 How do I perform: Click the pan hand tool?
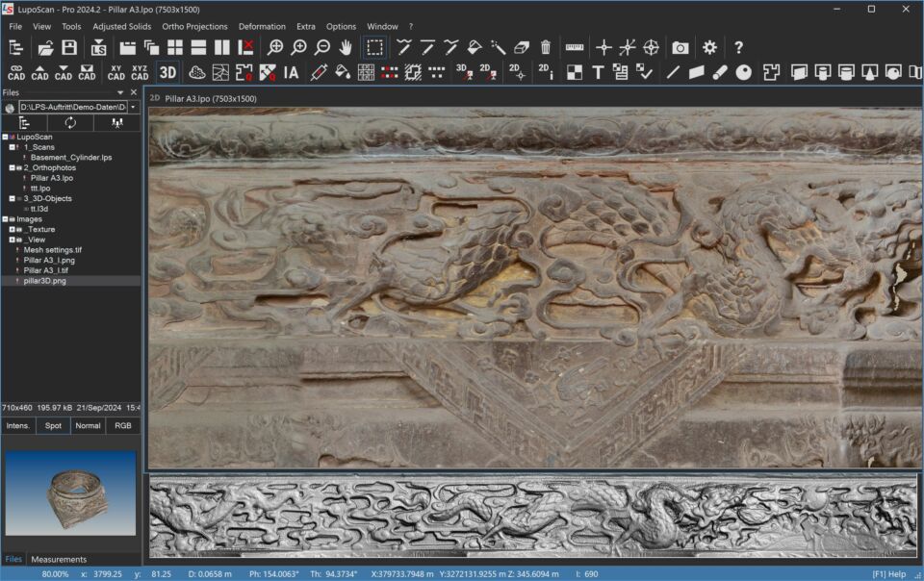click(346, 47)
